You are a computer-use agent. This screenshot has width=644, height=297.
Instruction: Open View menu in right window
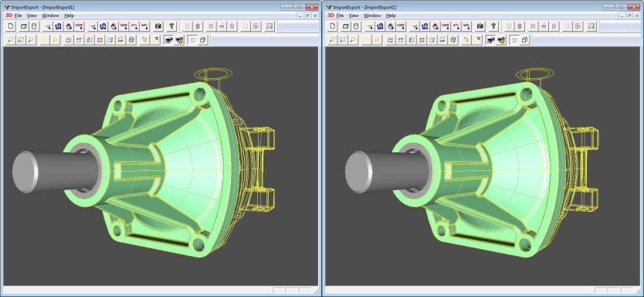(x=354, y=15)
